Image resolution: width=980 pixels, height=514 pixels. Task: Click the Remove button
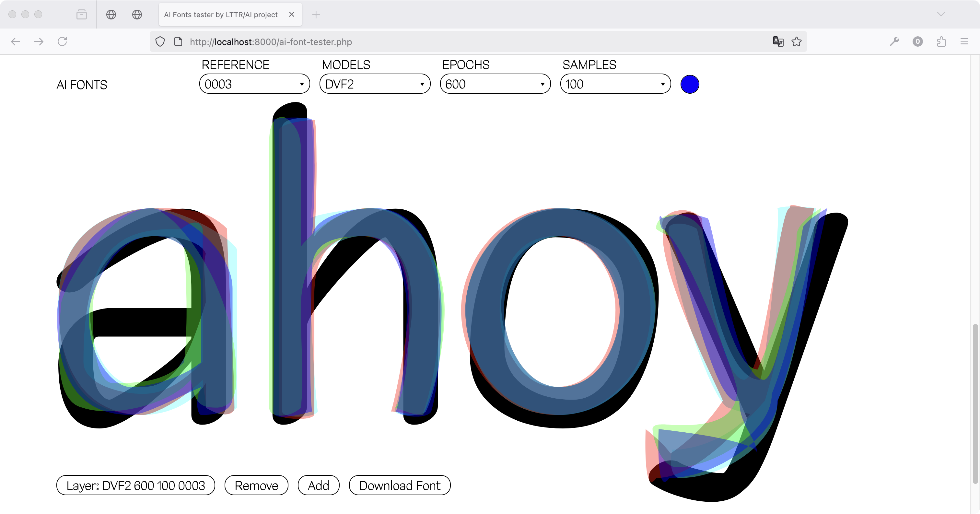[x=256, y=485]
